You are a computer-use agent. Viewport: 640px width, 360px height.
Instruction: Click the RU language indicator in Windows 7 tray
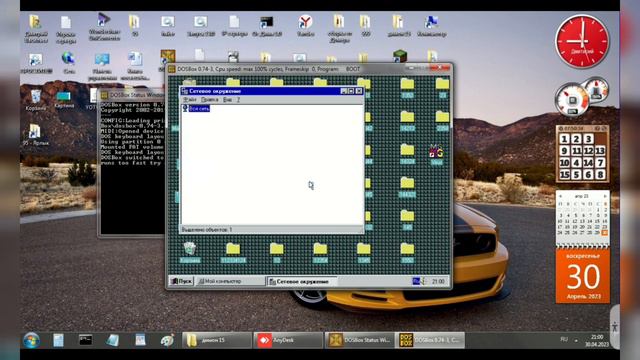564,339
